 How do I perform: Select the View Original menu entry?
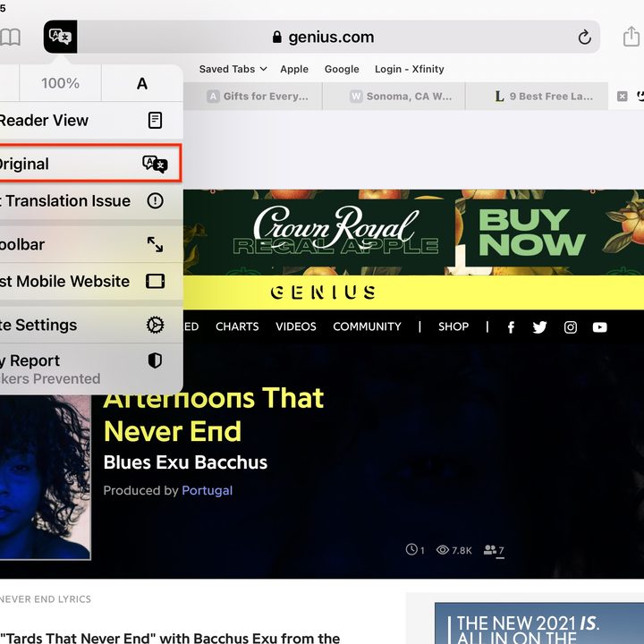point(89,164)
